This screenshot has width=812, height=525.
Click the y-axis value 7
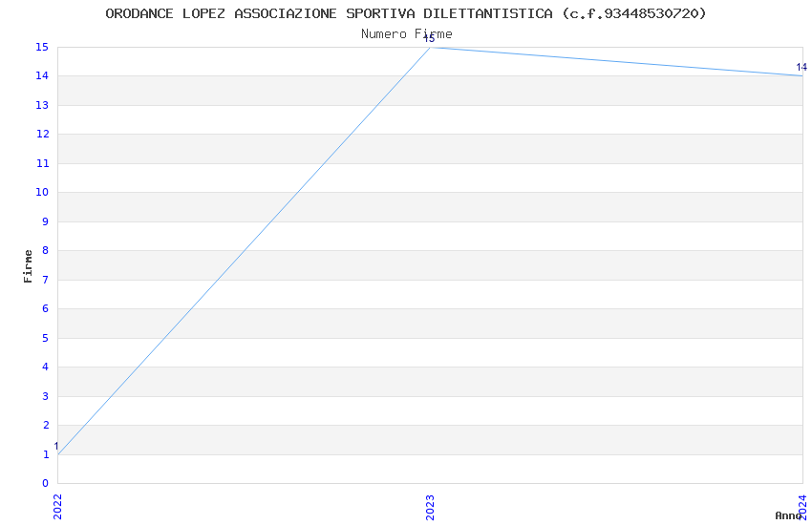click(46, 280)
